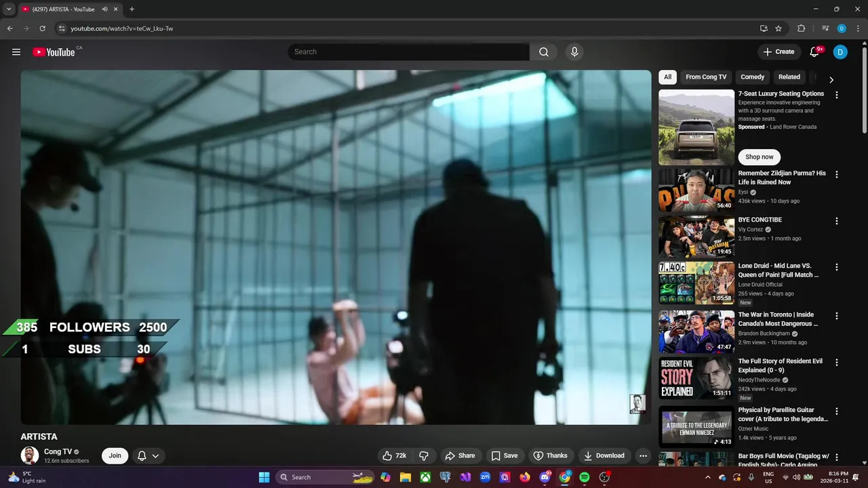This screenshot has height=488, width=868.
Task: Open the Cong TV channel link
Action: 58,451
